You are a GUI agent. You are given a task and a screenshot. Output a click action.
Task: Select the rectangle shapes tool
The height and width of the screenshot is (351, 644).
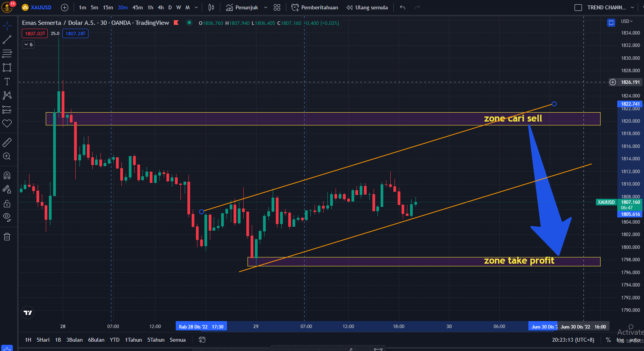click(7, 68)
